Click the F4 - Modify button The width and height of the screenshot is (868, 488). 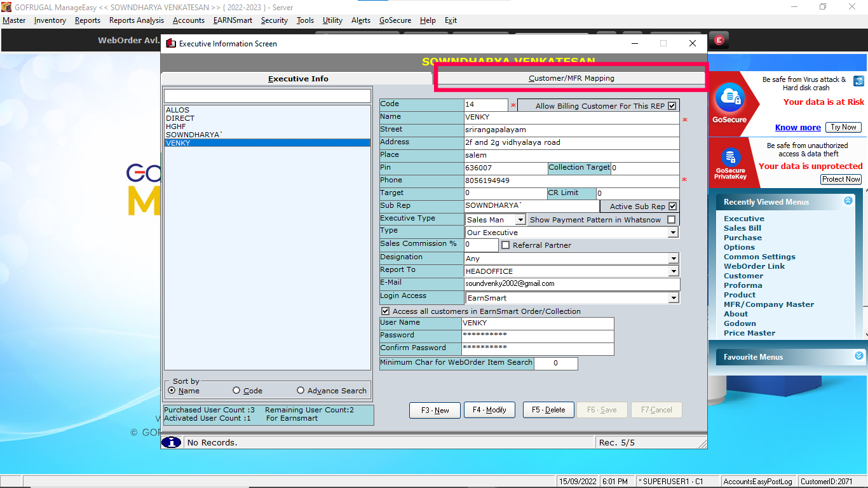coord(489,410)
